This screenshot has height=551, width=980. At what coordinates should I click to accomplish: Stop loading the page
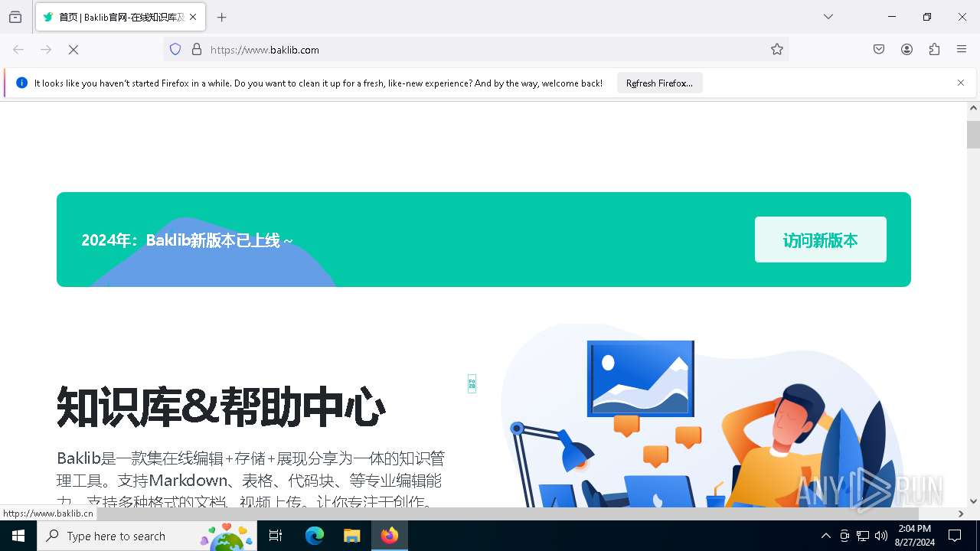73,50
